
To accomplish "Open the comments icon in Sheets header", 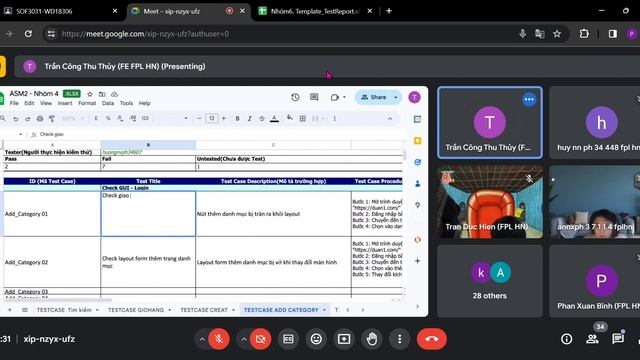I will coord(314,97).
